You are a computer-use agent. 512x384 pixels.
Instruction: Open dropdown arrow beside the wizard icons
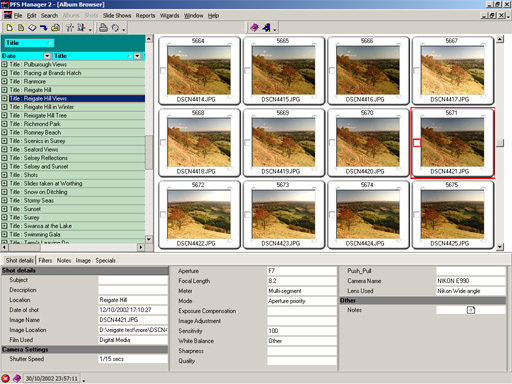click(90, 30)
